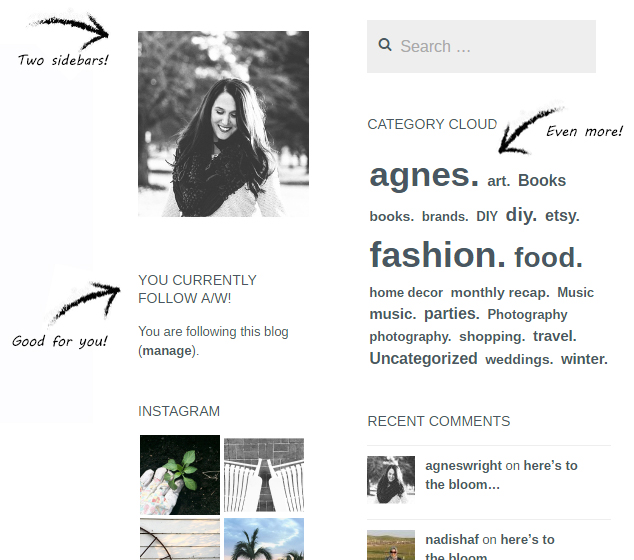Click nadishaf's comment avatar
The image size is (634, 560).
pyautogui.click(x=391, y=545)
